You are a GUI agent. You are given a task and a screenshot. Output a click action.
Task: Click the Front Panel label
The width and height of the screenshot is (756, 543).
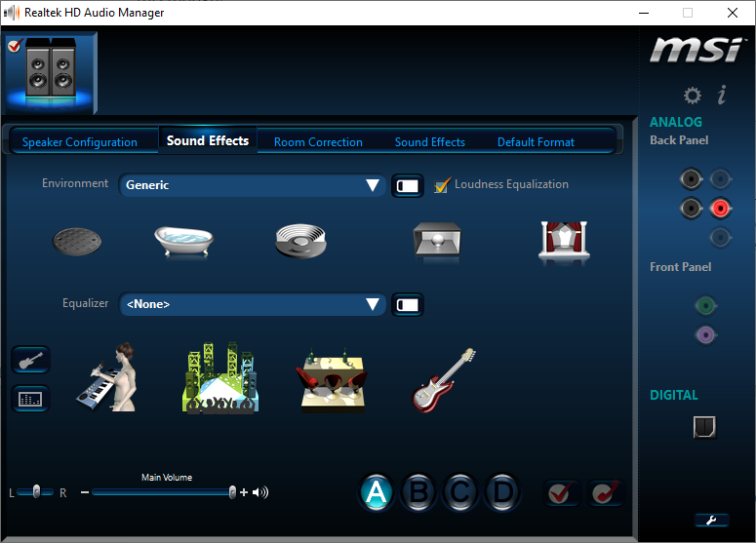tap(680, 267)
